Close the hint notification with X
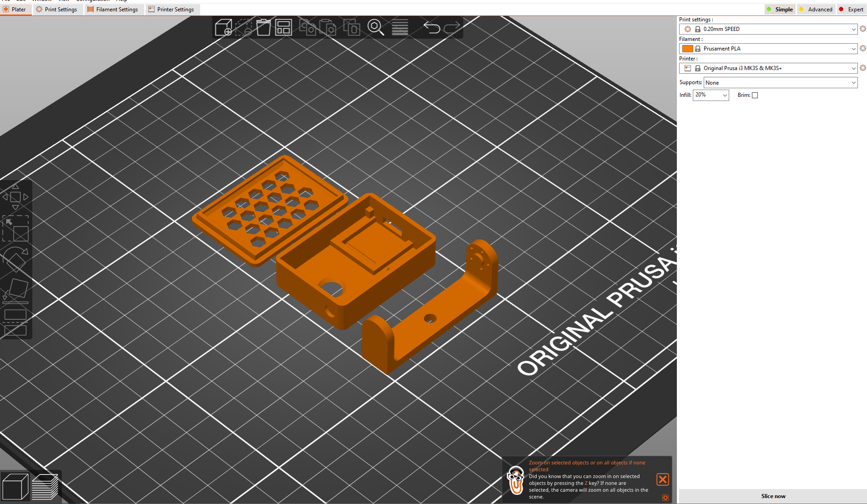This screenshot has width=867, height=504. click(x=663, y=479)
